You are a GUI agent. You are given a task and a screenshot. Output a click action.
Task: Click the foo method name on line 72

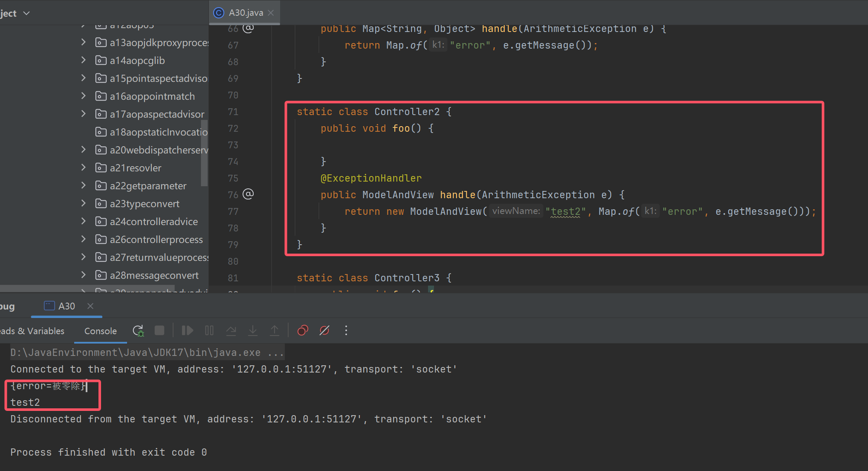point(401,128)
